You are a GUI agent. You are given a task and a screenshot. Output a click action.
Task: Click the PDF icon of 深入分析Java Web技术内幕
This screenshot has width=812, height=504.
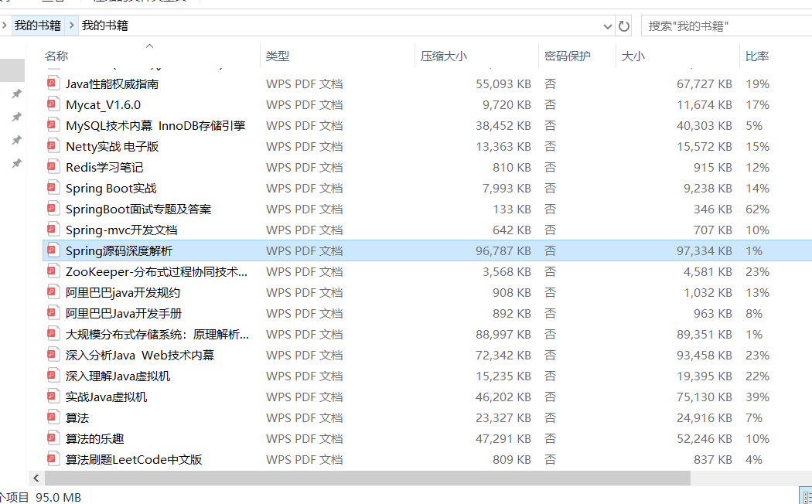tap(53, 355)
